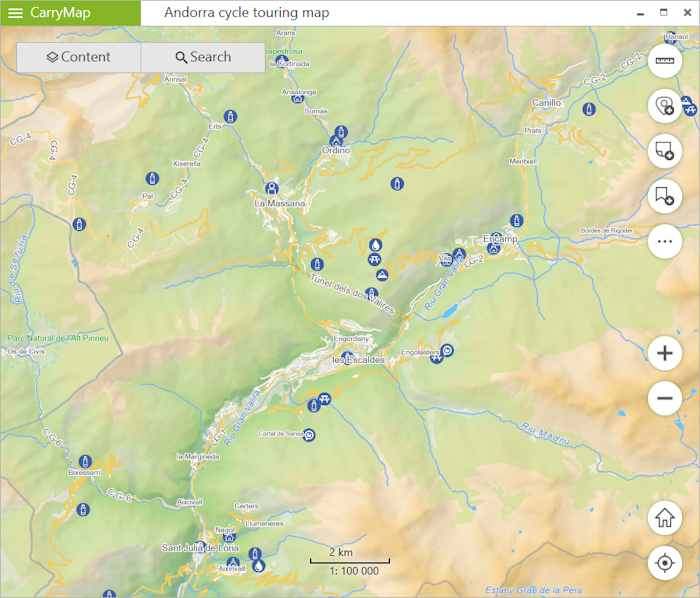Click the water bottle marker at Bixessarri

pos(85,460)
